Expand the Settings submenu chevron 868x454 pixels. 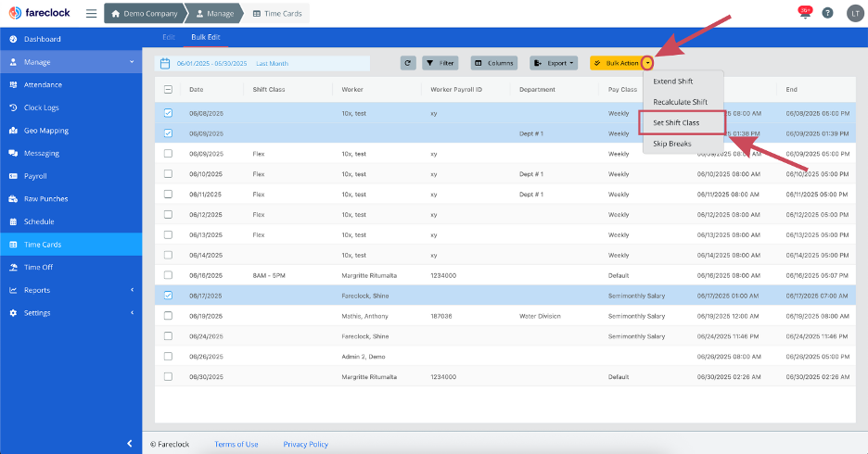tap(133, 313)
